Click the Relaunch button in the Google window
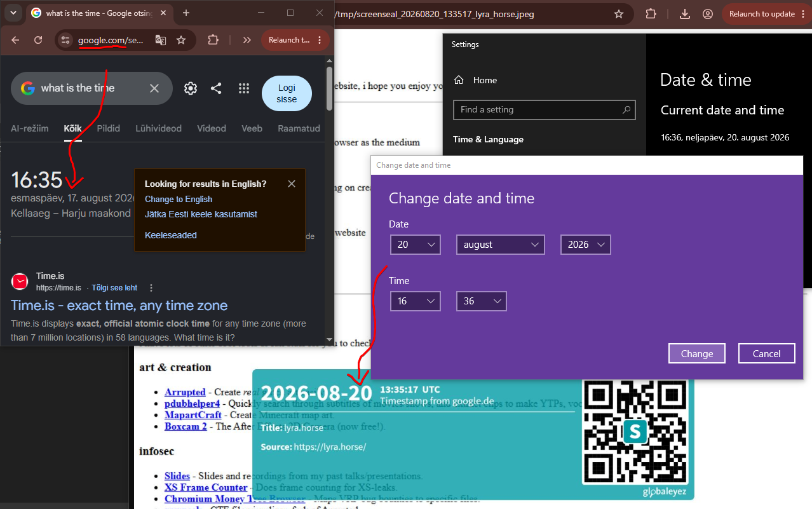This screenshot has height=509, width=812. pyautogui.click(x=295, y=40)
